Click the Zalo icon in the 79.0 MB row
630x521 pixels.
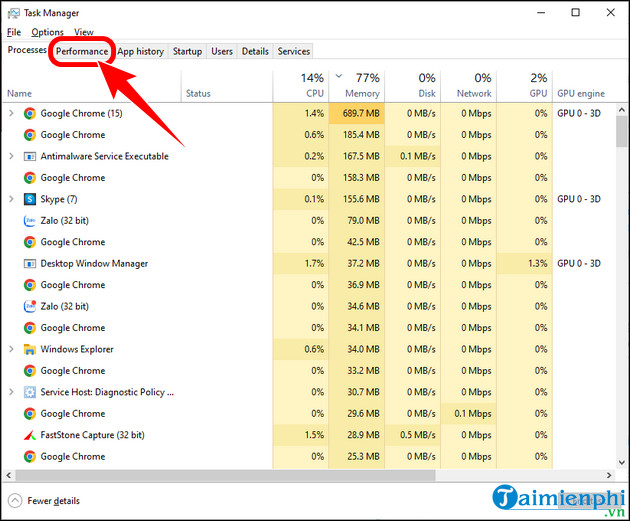[29, 221]
